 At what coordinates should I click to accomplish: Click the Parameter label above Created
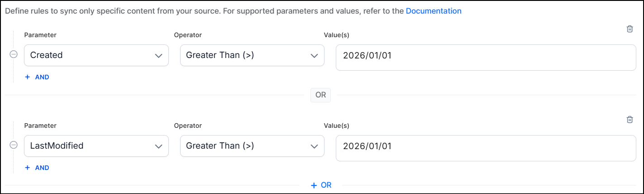click(x=40, y=35)
